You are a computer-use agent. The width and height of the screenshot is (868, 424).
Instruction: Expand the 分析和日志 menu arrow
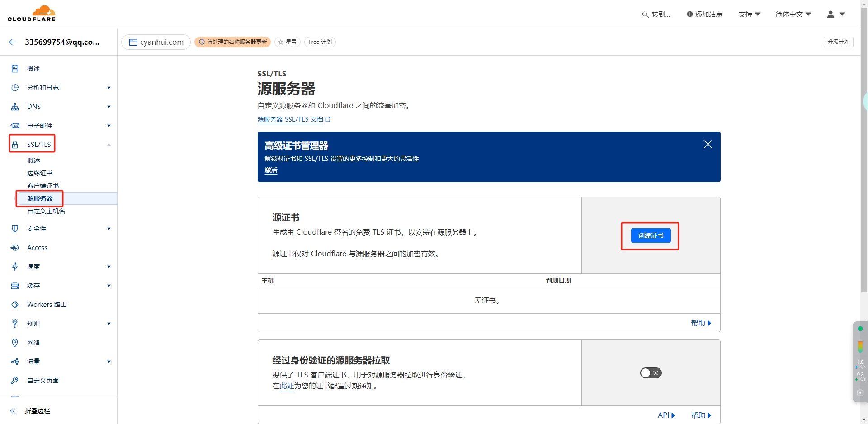pyautogui.click(x=109, y=88)
